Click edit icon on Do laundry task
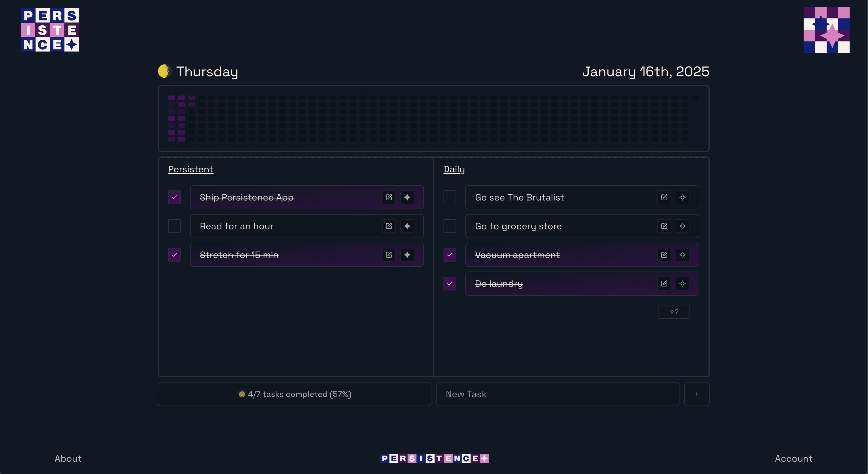 coord(664,284)
